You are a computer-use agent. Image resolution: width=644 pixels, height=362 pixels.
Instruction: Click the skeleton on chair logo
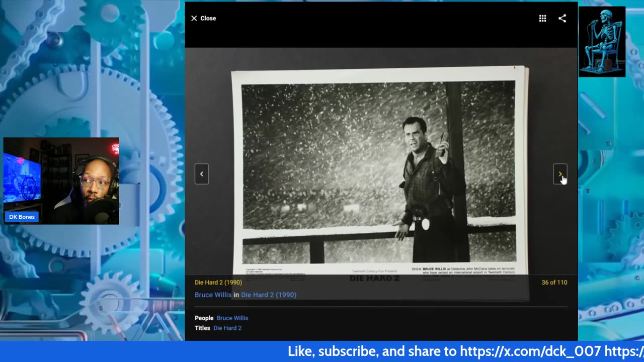[x=602, y=42]
